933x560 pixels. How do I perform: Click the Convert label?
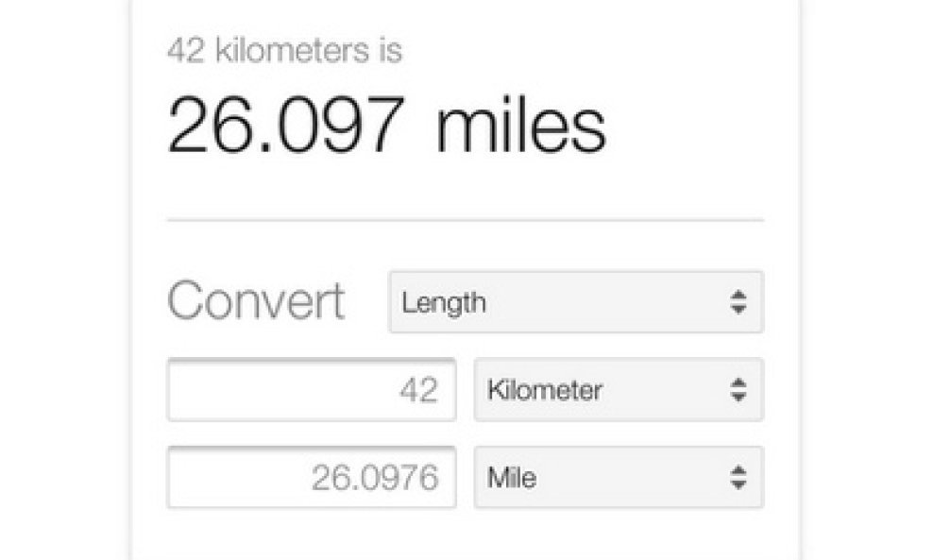[x=256, y=300]
